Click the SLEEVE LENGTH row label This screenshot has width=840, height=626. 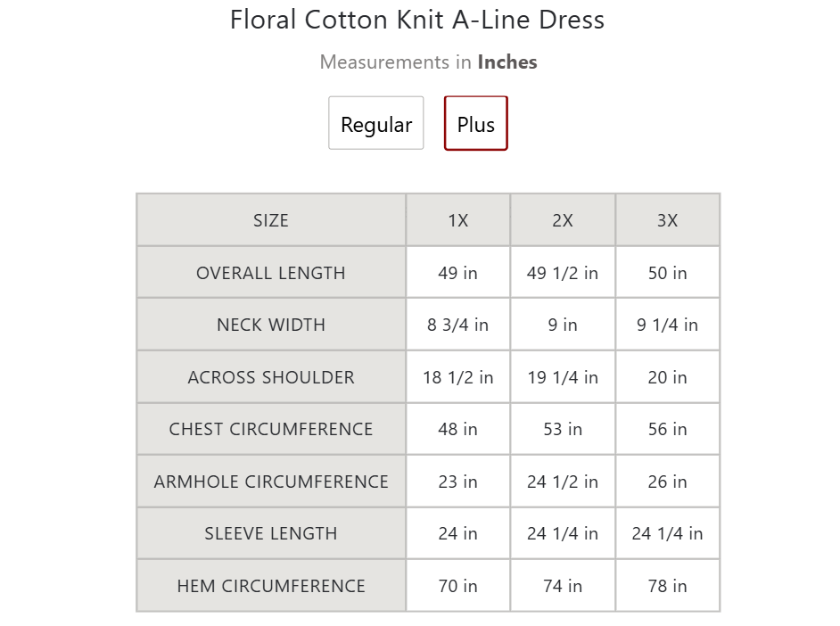click(271, 533)
